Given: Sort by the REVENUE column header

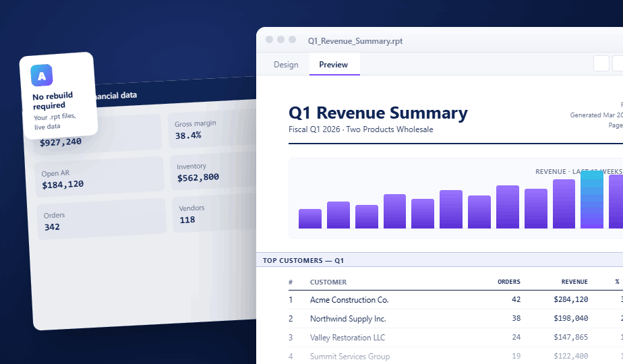Looking at the screenshot, I should pos(574,282).
